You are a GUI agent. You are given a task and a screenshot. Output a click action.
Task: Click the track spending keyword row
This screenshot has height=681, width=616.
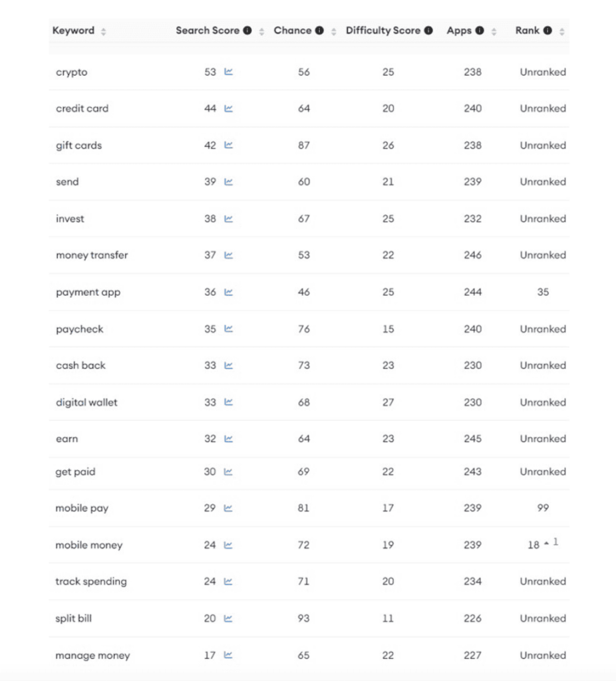point(309,581)
